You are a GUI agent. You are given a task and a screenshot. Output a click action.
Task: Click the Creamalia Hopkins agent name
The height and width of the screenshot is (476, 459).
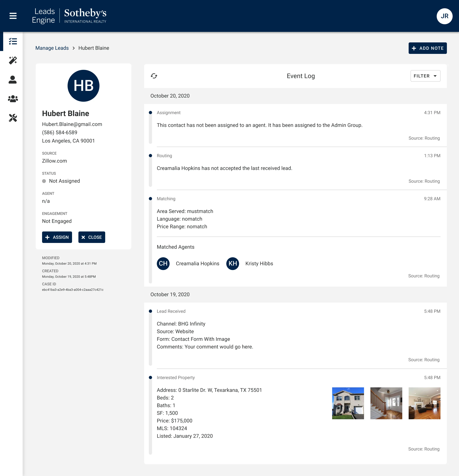(x=197, y=264)
